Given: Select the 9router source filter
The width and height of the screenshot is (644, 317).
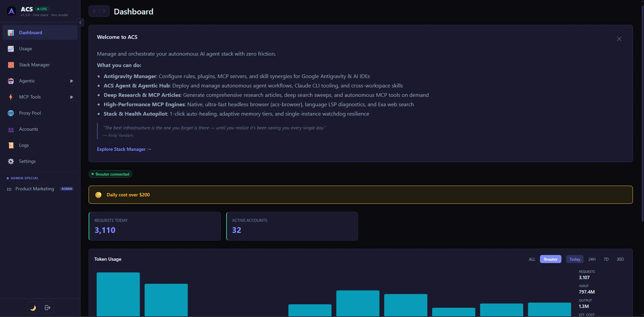Looking at the screenshot, I should point(550,259).
